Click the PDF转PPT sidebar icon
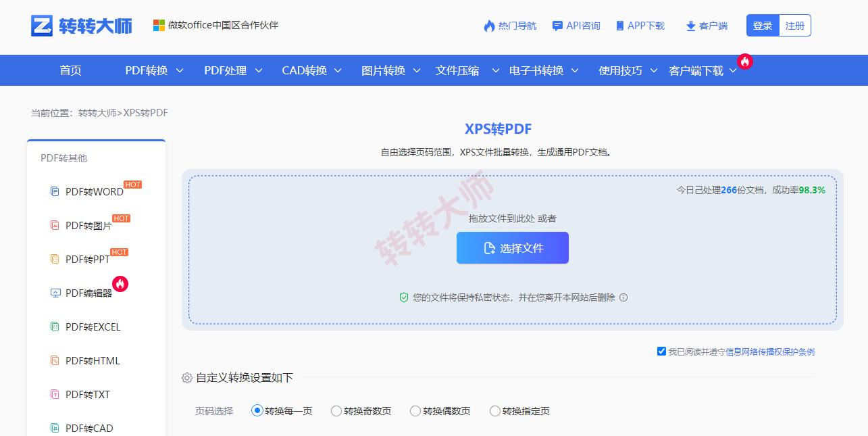The image size is (868, 436). pyautogui.click(x=55, y=259)
